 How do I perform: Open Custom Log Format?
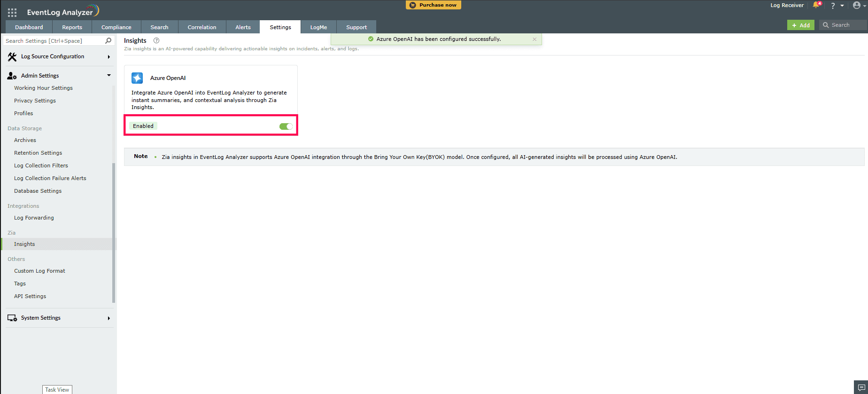[x=39, y=271]
